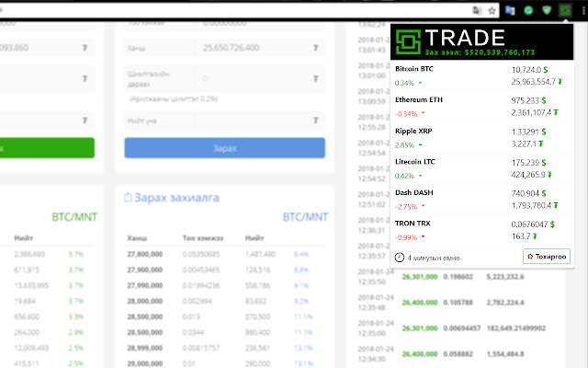Click Bitcoin price 10,724.0 $

(529, 70)
